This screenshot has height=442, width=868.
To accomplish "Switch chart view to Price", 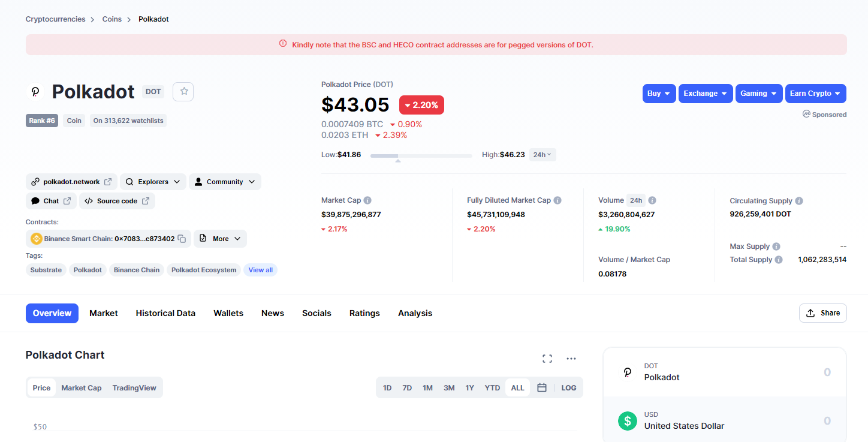I will pyautogui.click(x=41, y=388).
